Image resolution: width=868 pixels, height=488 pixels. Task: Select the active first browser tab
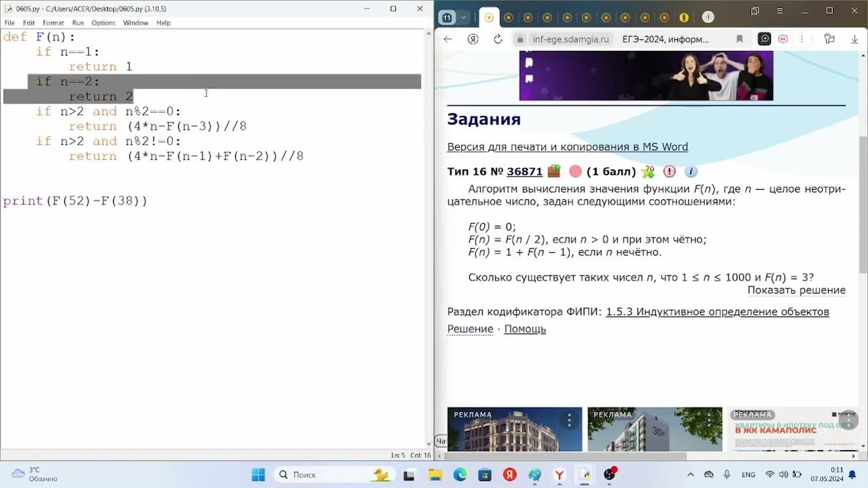coord(489,18)
